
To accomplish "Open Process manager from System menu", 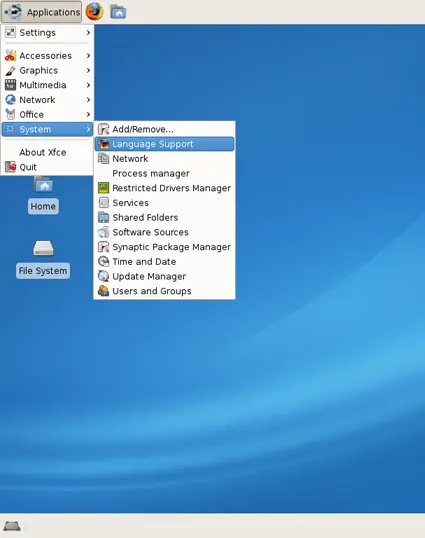I will pyautogui.click(x=164, y=174).
